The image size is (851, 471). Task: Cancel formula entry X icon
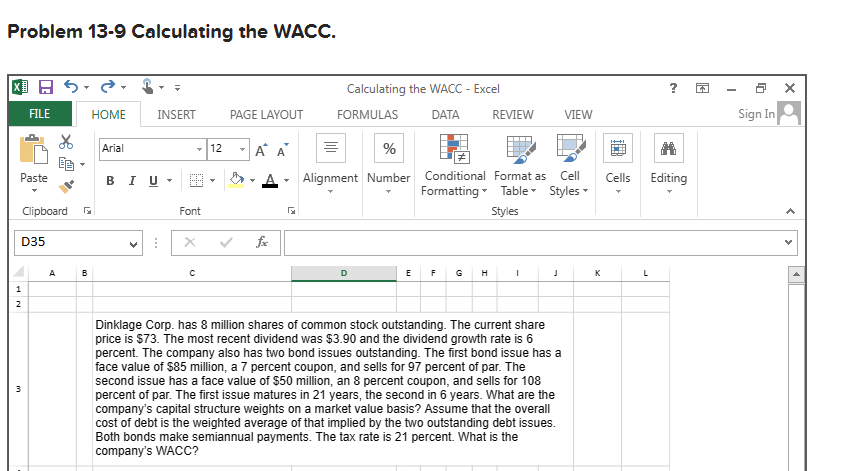pyautogui.click(x=189, y=242)
